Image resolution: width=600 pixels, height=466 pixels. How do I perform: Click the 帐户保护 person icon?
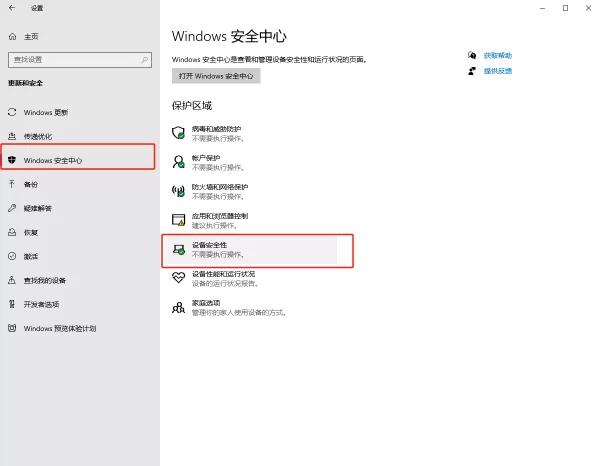[x=178, y=162]
